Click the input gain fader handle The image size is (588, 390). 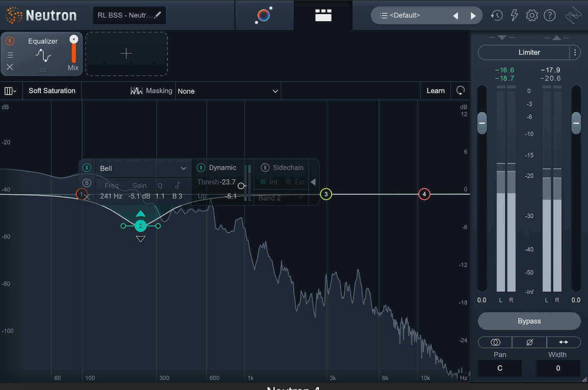[x=482, y=123]
